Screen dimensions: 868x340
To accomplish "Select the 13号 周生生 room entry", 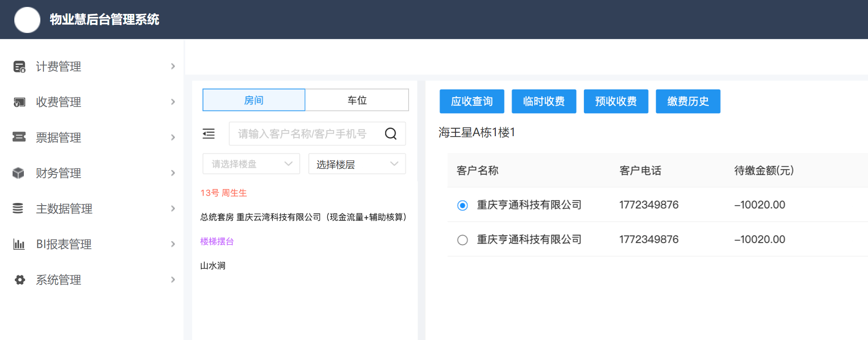I will tap(223, 193).
